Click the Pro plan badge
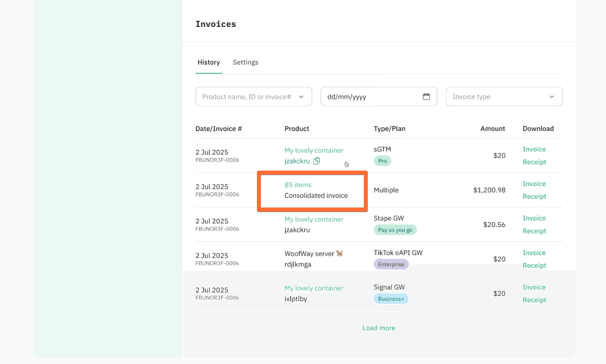Screen dimensions: 606x364 382,160
